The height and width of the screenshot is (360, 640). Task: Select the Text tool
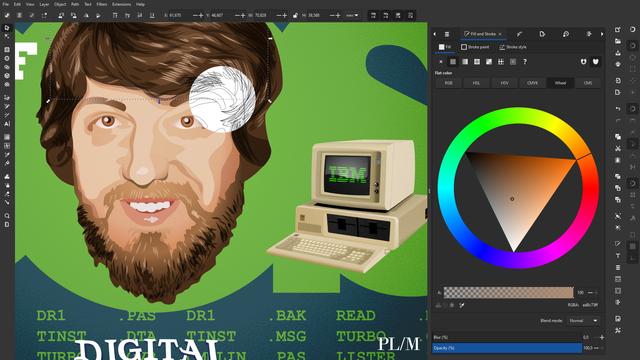coord(7,124)
